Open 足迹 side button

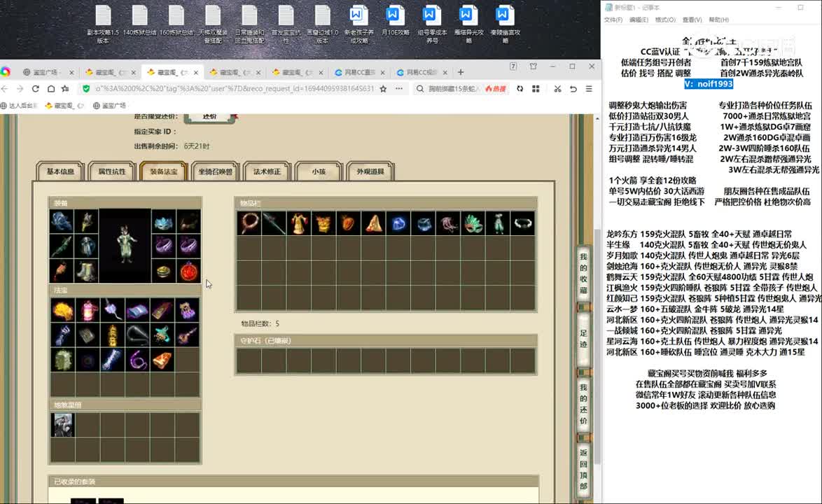pyautogui.click(x=583, y=339)
